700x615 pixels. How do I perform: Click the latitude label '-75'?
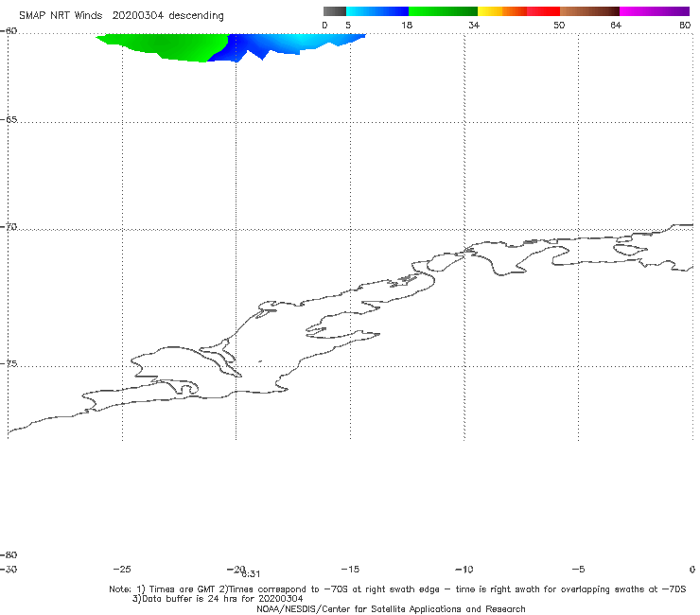(9, 363)
